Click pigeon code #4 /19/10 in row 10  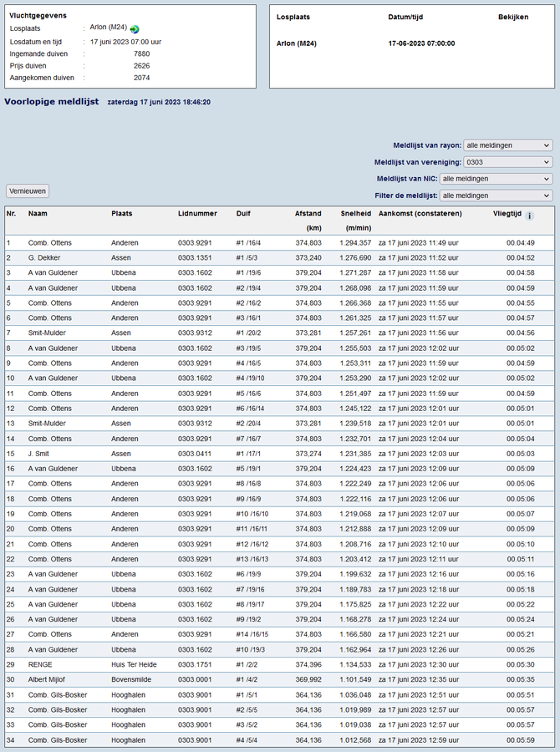coord(251,379)
